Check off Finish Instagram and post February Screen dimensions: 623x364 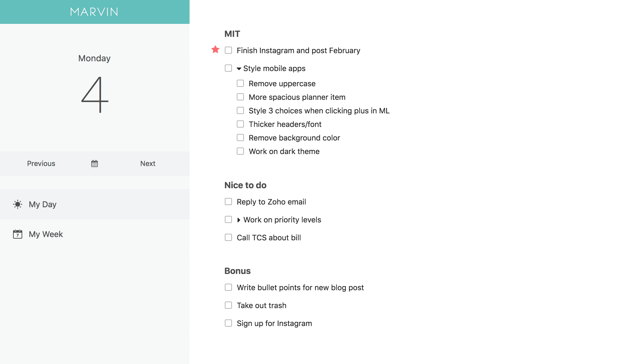228,50
